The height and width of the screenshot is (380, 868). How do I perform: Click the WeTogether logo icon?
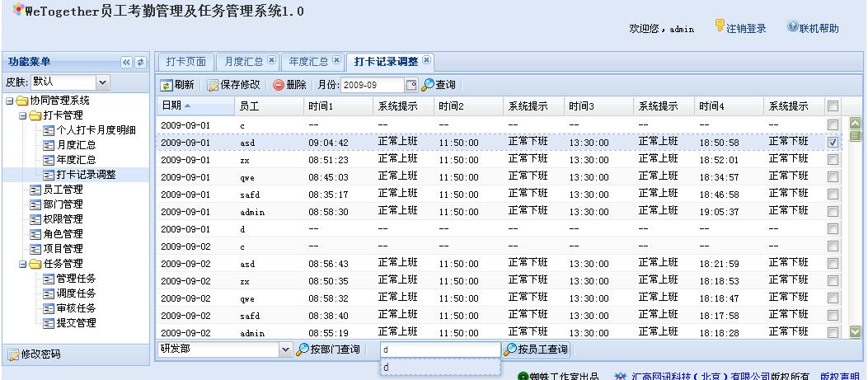coord(18,9)
